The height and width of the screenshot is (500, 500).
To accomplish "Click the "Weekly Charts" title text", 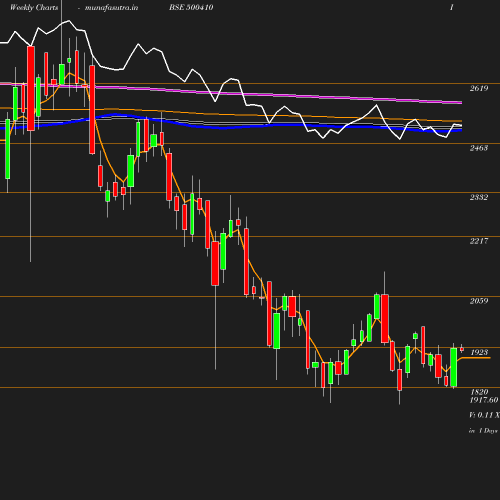I will [x=34, y=7].
